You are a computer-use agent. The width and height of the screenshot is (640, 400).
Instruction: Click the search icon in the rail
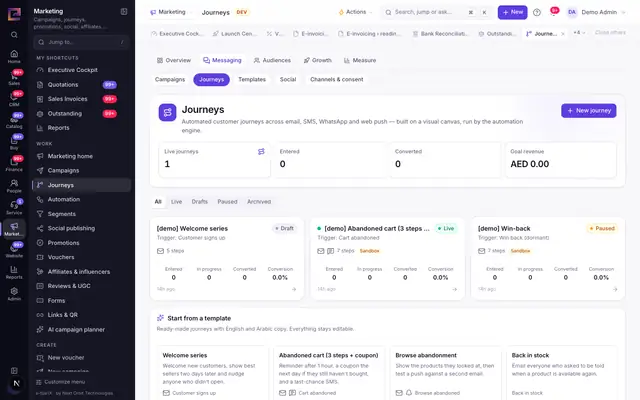(14, 35)
